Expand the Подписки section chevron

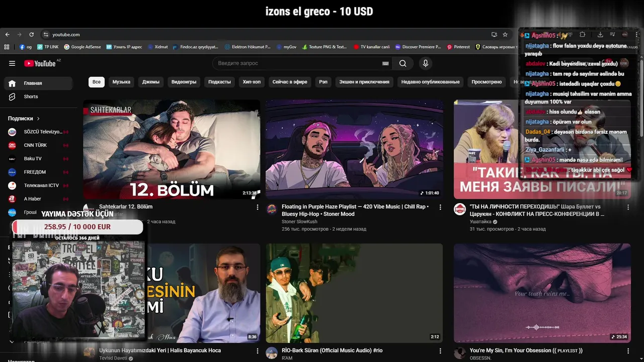tap(38, 119)
